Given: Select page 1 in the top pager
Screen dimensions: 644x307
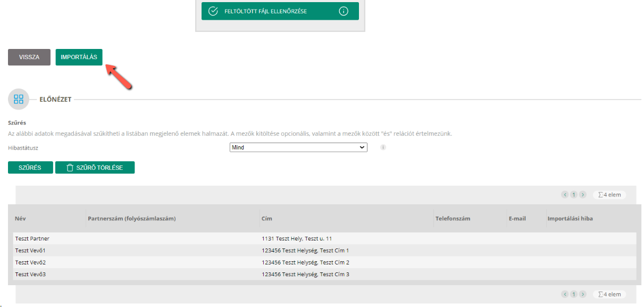Looking at the screenshot, I should tap(574, 195).
